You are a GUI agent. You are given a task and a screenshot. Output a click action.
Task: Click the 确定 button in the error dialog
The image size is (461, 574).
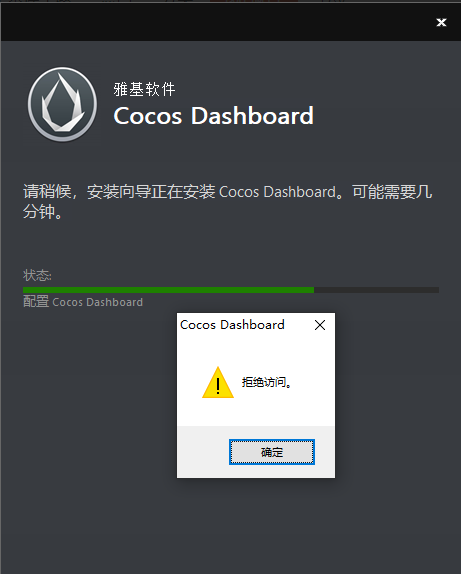coord(272,452)
